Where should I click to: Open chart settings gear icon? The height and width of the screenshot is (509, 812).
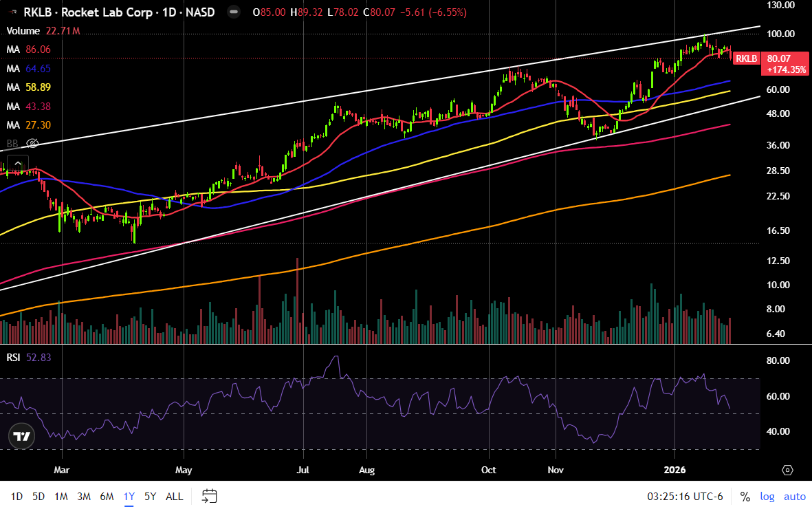click(787, 470)
